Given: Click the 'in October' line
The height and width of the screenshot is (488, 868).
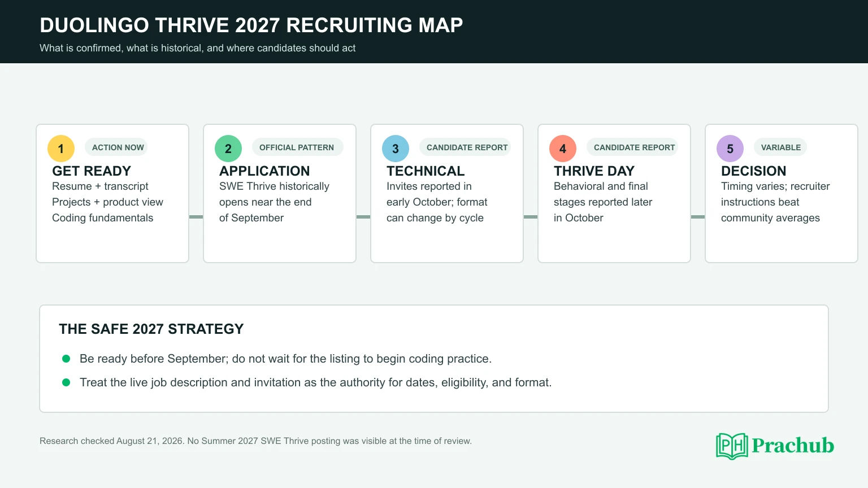Looking at the screenshot, I should point(579,218).
